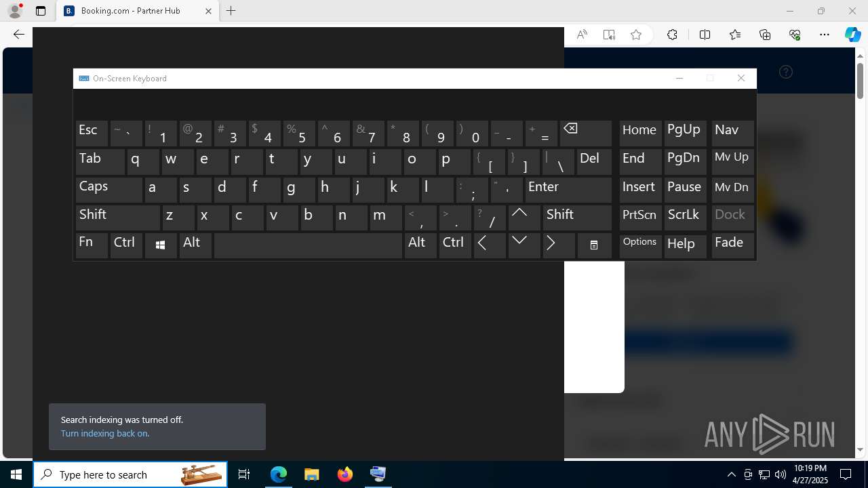This screenshot has width=868, height=488.
Task: Click the spacebar on On-Screen Keyboard
Action: coord(308,245)
